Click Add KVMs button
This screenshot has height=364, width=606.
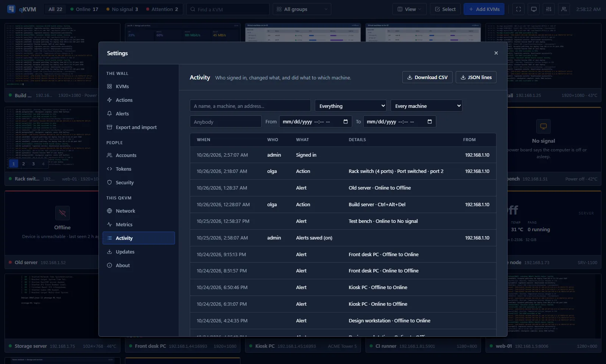coord(484,9)
